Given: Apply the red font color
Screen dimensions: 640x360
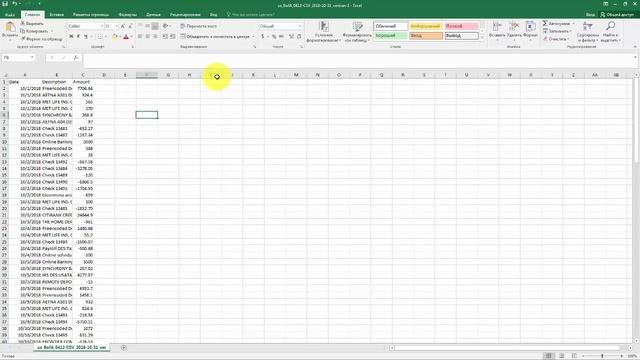Looking at the screenshot, I should click(x=126, y=37).
